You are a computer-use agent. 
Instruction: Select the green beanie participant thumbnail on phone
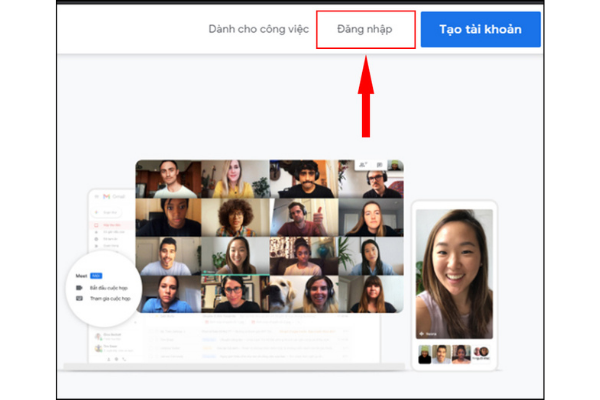pyautogui.click(x=424, y=354)
